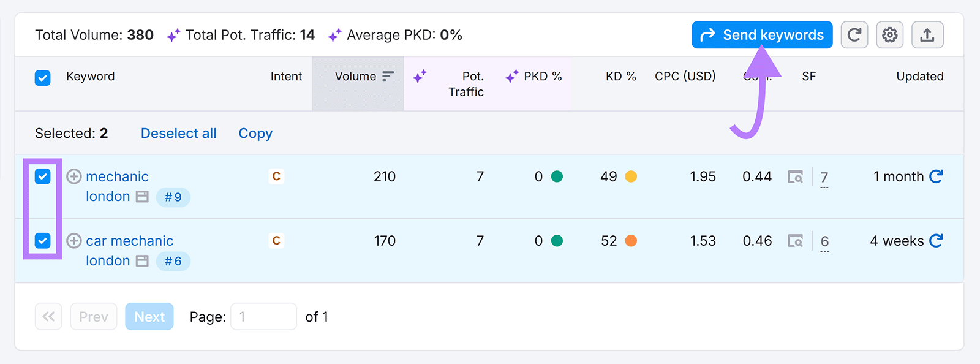
Task: Click the Deselect all link
Action: coord(178,134)
